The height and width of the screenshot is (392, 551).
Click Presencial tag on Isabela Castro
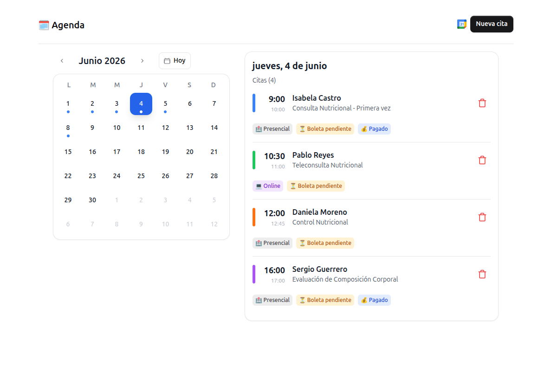[x=272, y=129]
